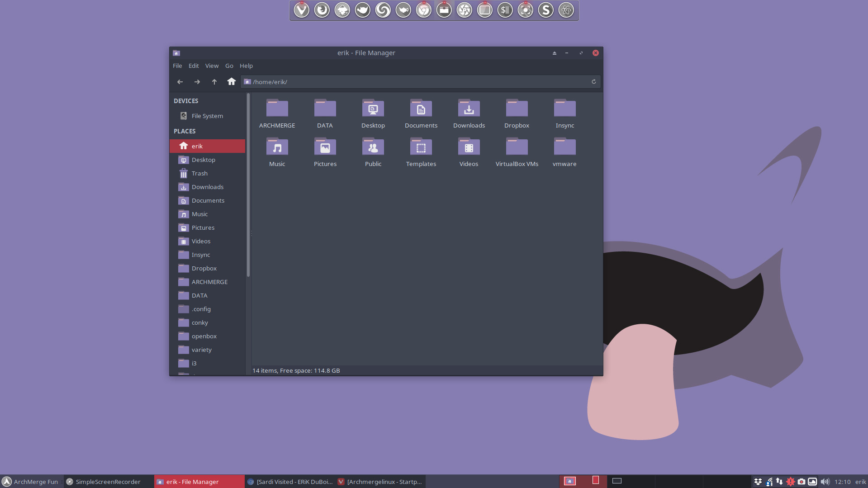Open the Go menu

(229, 66)
